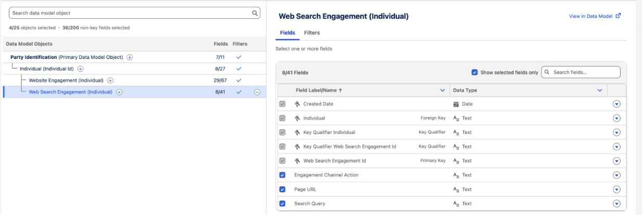Open row actions menu for Individual field
Image resolution: width=644 pixels, height=221 pixels.
[x=617, y=118]
